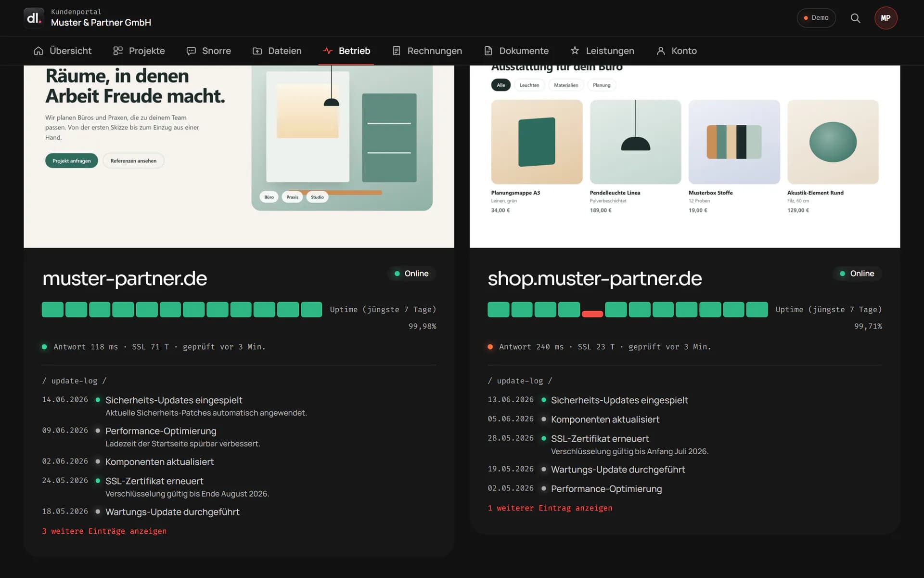This screenshot has width=924, height=578.
Task: Select the Leistungen tab
Action: [602, 51]
